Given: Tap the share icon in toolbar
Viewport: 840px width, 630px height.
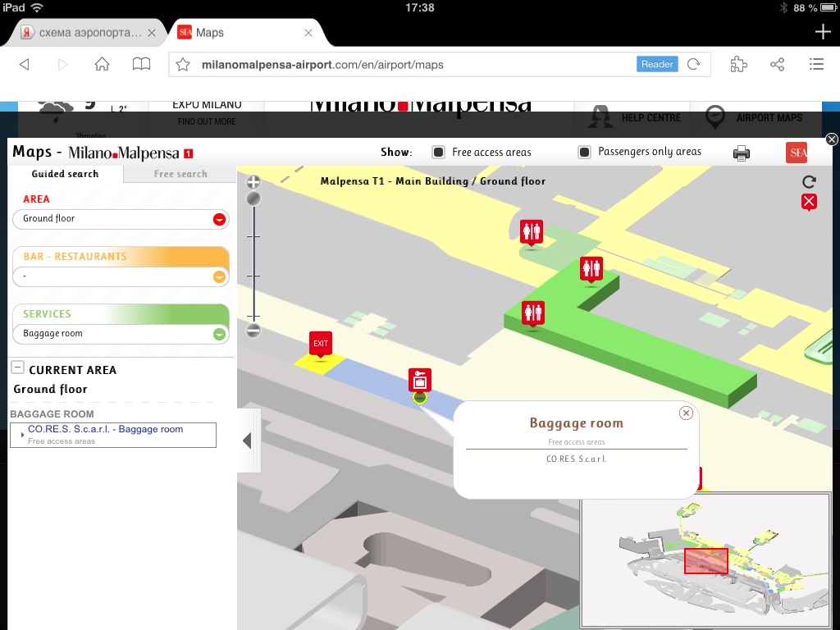Looking at the screenshot, I should coord(778,64).
